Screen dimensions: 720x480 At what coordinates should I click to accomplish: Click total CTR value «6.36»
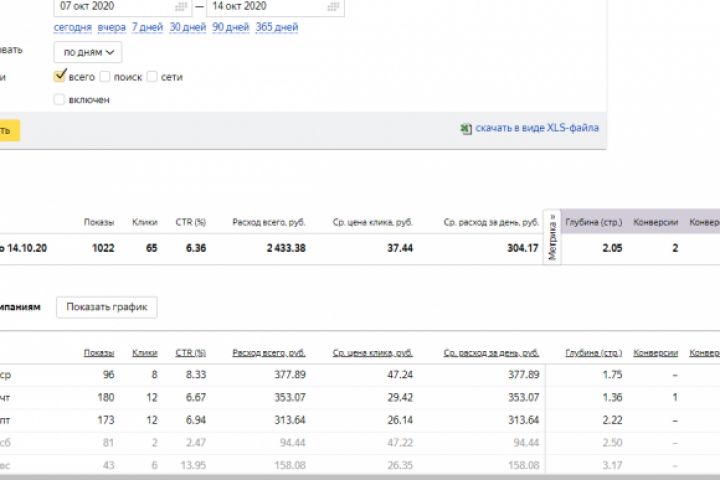[x=196, y=248]
